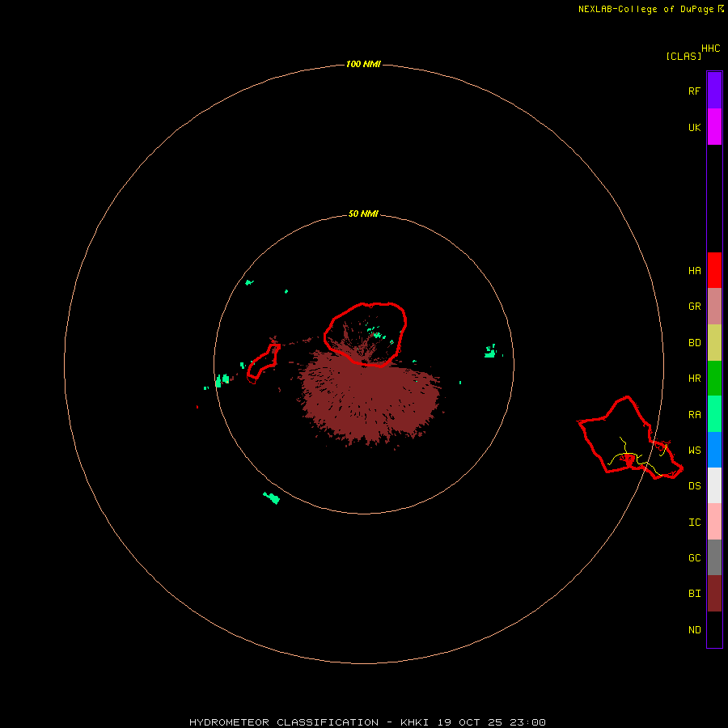728x728 pixels.
Task: Click the RA legend label
Action: point(694,415)
